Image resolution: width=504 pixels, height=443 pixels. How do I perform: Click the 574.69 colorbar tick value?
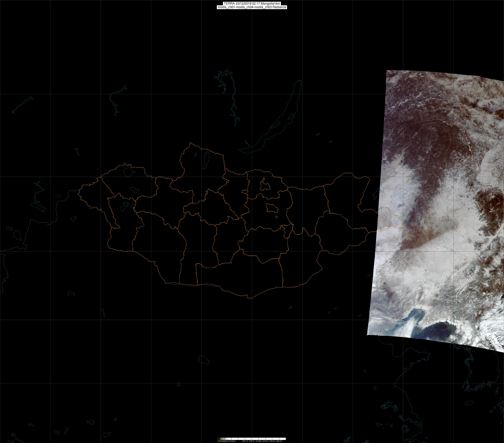click(259, 441)
